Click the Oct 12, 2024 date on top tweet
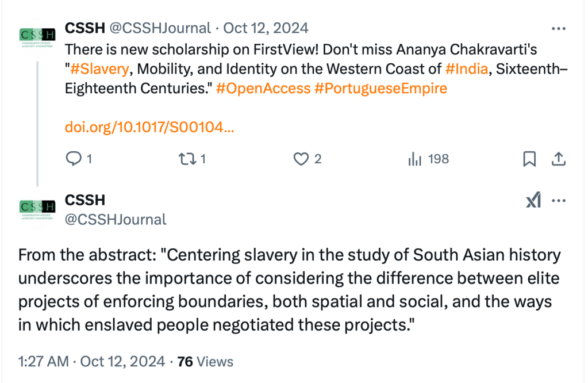588x383 pixels. (266, 28)
